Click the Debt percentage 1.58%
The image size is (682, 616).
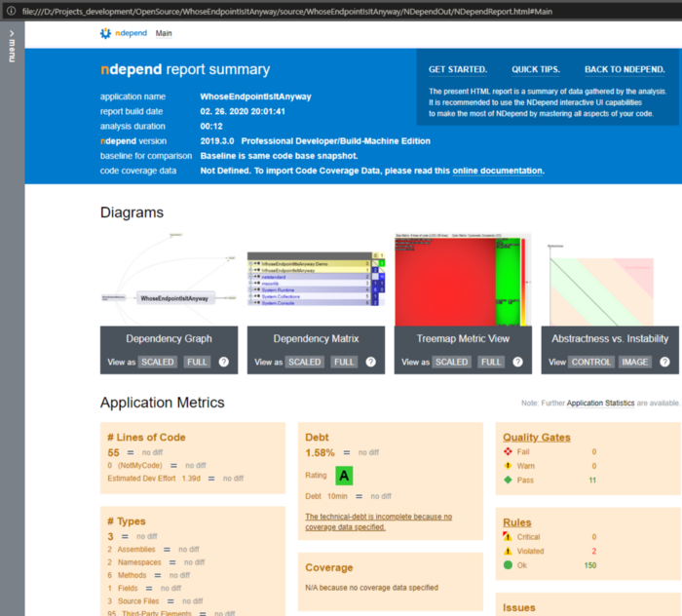coord(320,453)
